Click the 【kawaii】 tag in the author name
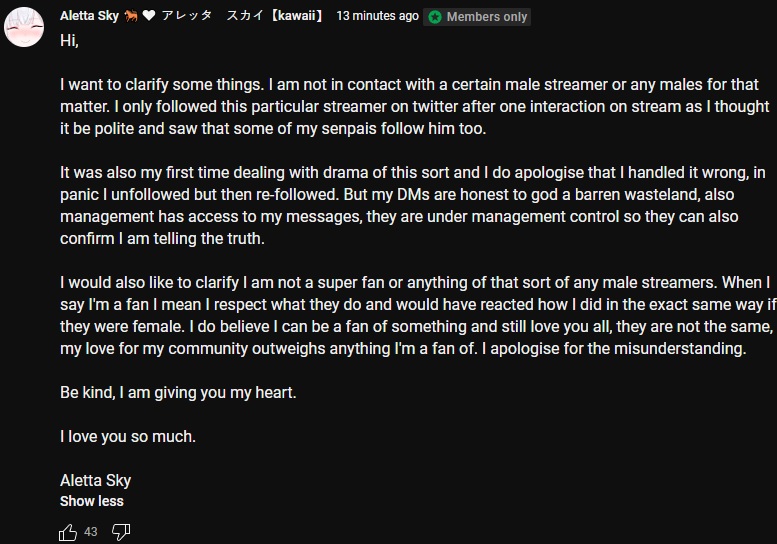This screenshot has height=544, width=777. pos(297,16)
